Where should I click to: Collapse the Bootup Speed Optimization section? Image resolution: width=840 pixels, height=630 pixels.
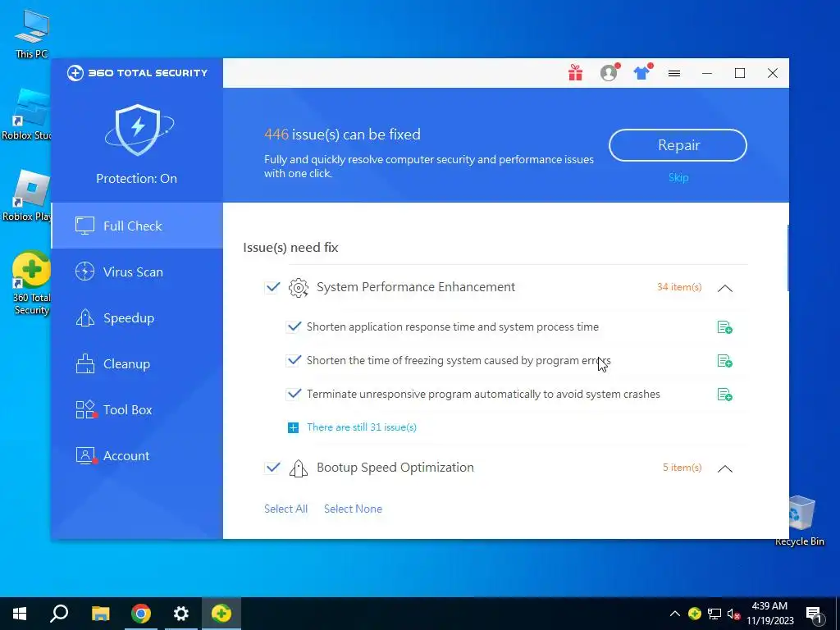[x=725, y=468]
